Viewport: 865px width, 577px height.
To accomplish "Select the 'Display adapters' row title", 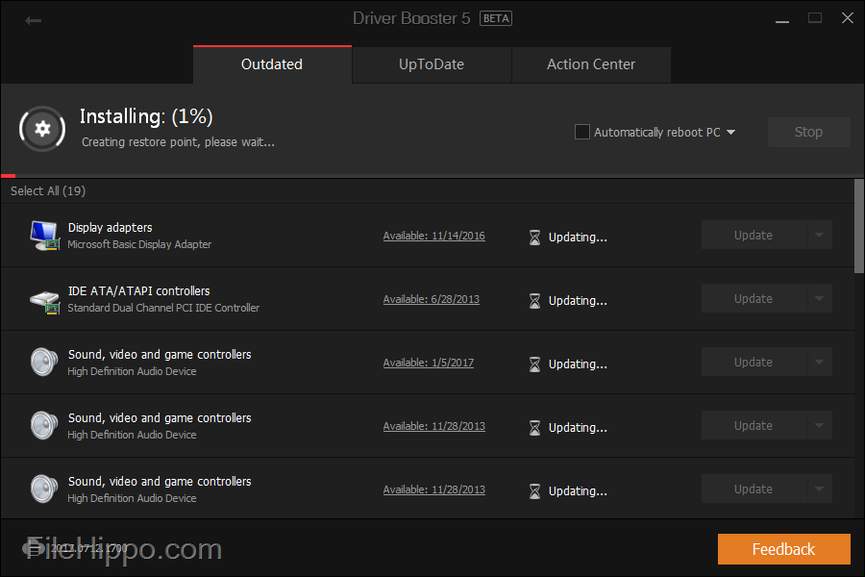I will pyautogui.click(x=110, y=227).
